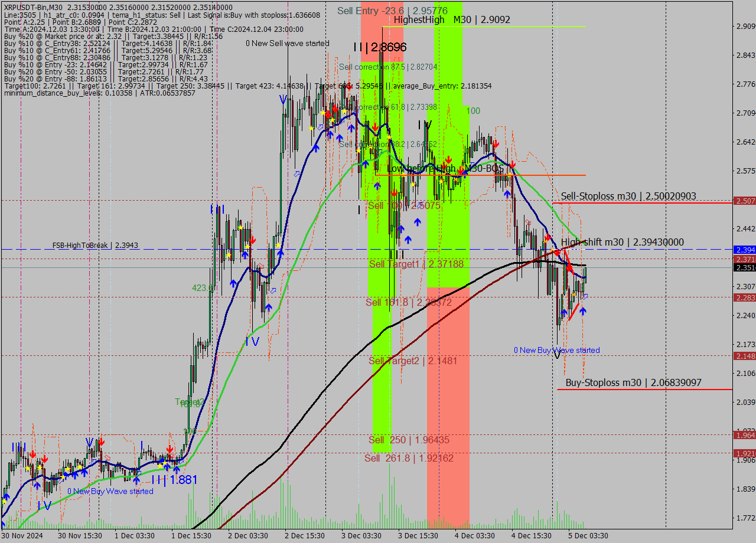The height and width of the screenshot is (543, 756).
Task: Select the lower-left '0 New Buy Wave started' text
Action: point(110,491)
